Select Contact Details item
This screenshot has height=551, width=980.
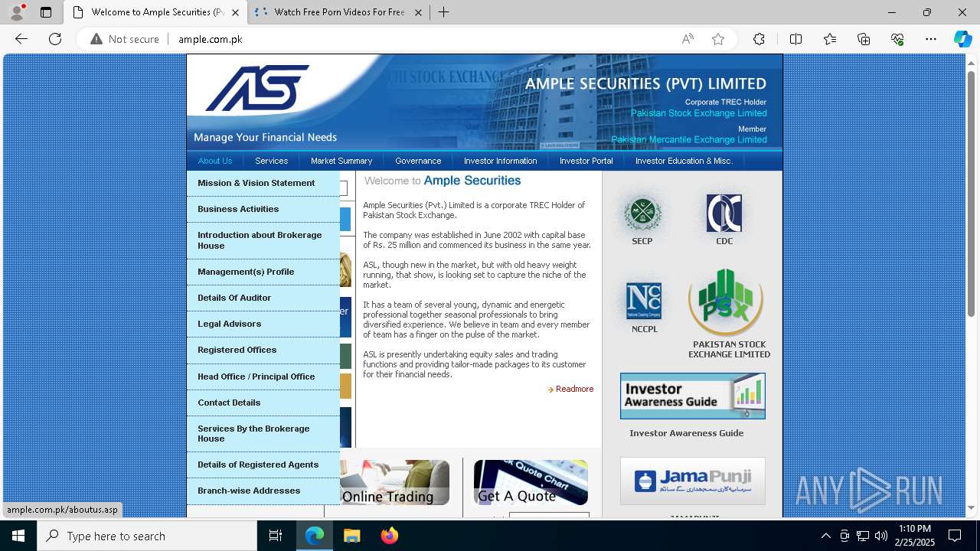coord(263,403)
